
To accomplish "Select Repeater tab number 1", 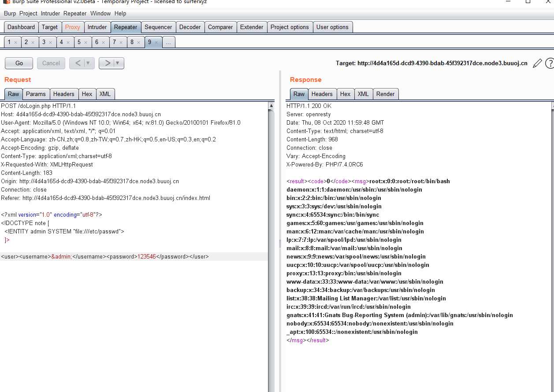I will tap(9, 42).
